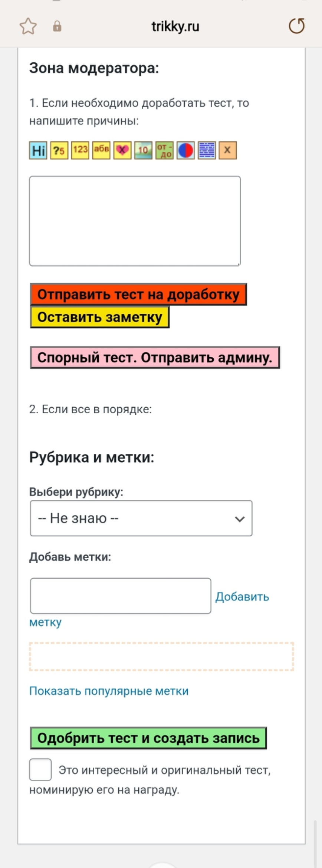Click "Спорный тест. Отправить админу." button
This screenshot has height=868, width=322.
pyautogui.click(x=155, y=358)
